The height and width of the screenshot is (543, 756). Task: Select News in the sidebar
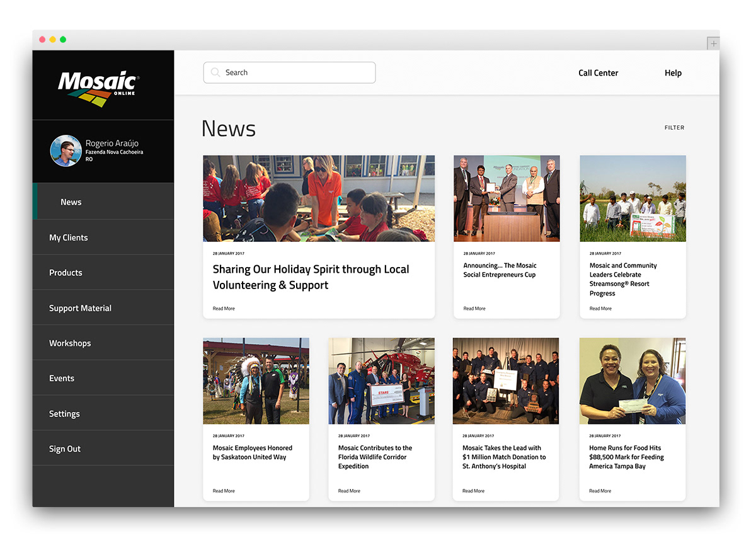pyautogui.click(x=103, y=202)
